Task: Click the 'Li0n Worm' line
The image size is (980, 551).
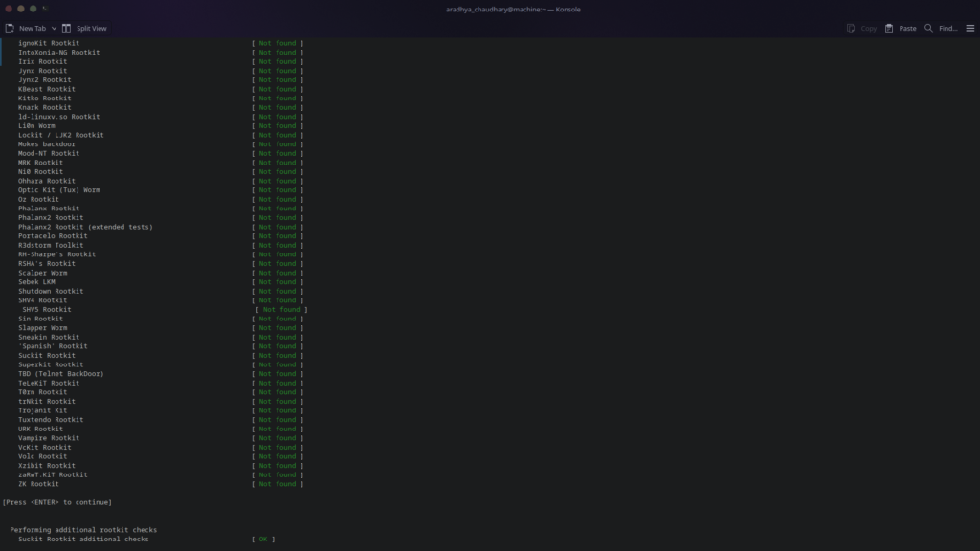Action: click(x=36, y=125)
